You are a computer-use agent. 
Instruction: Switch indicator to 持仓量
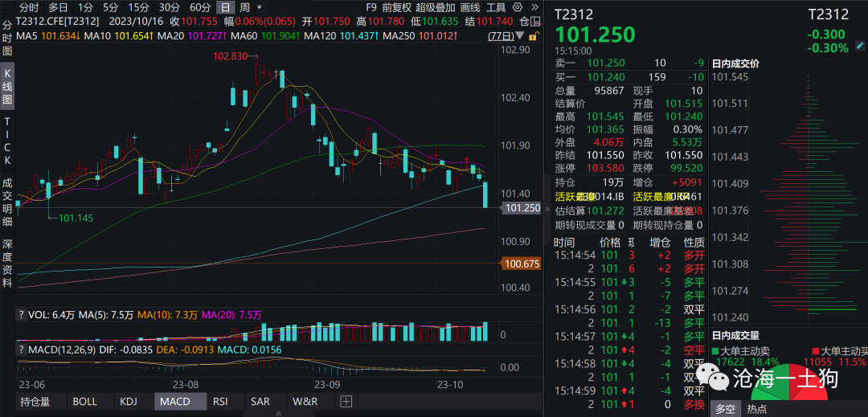[35, 402]
